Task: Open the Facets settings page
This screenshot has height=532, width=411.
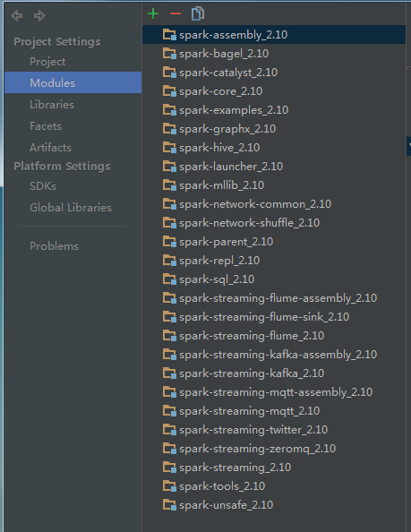Action: [46, 126]
